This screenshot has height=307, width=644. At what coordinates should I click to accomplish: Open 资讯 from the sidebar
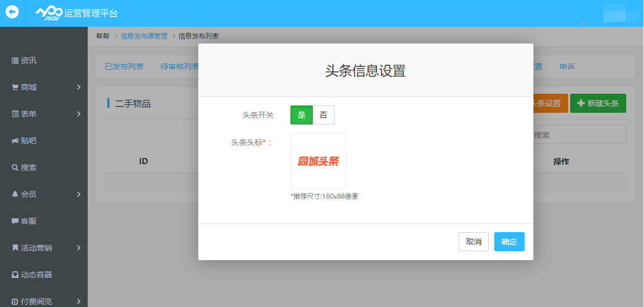tap(28, 60)
